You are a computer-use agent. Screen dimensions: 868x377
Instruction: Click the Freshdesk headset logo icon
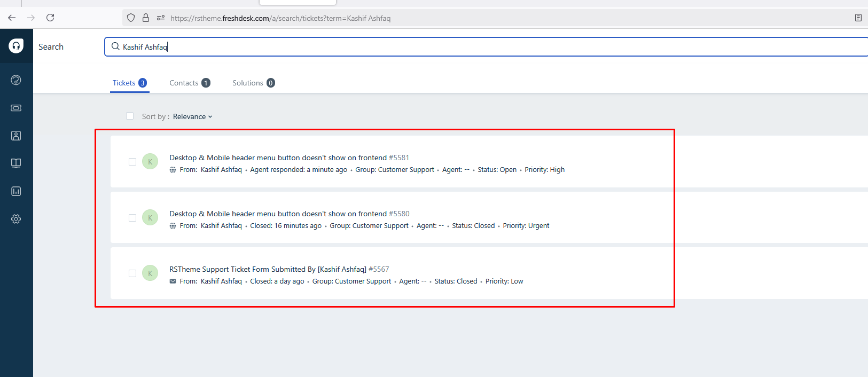coord(16,46)
